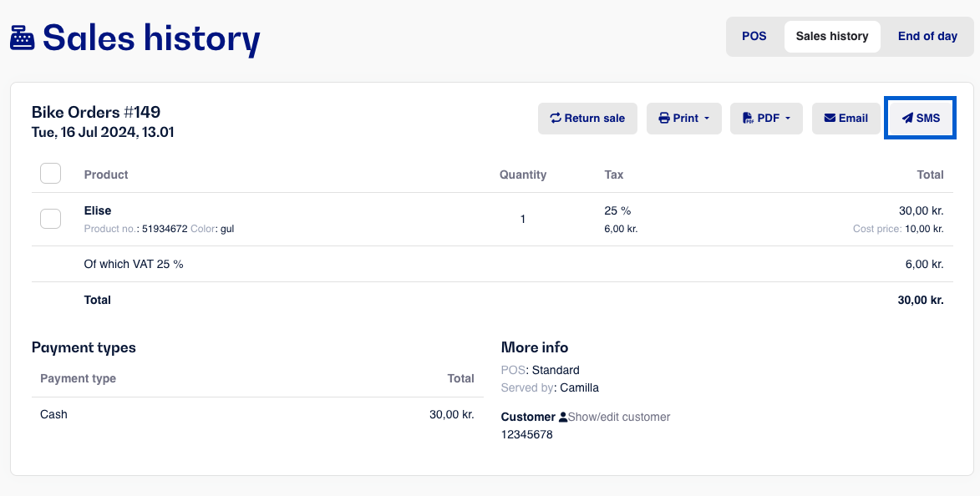Image resolution: width=980 pixels, height=496 pixels.
Task: Expand the PDF dropdown arrow
Action: (788, 118)
